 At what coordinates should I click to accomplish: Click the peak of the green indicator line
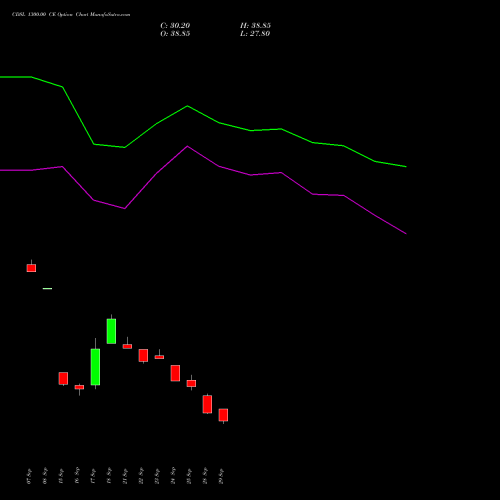point(187,106)
